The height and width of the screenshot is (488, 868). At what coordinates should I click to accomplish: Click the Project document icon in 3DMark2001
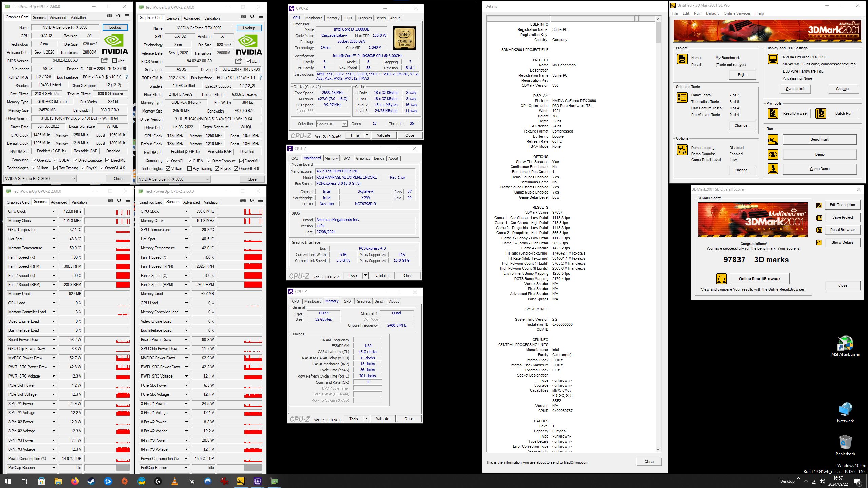[682, 59]
